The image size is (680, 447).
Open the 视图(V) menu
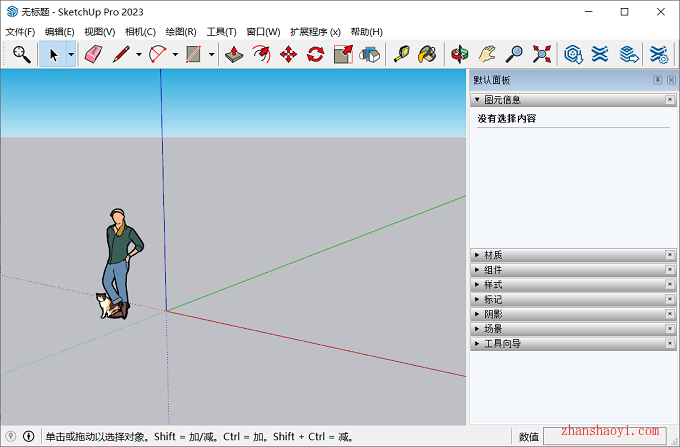(x=100, y=32)
